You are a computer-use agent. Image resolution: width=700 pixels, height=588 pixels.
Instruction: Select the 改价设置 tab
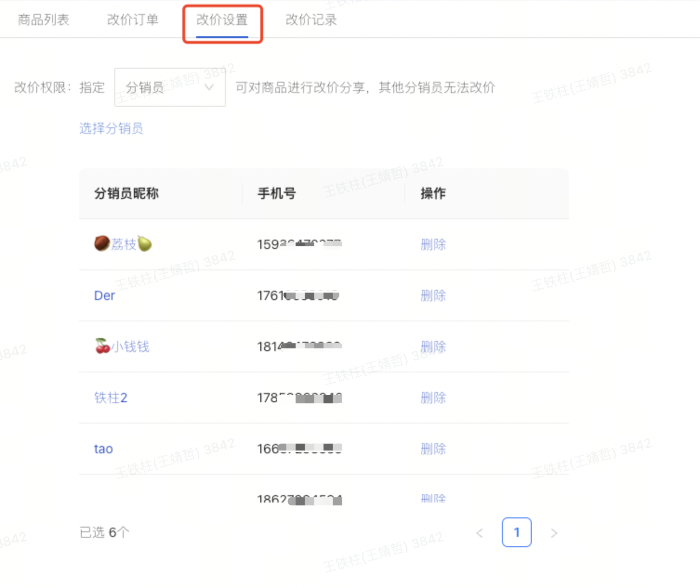(222, 20)
